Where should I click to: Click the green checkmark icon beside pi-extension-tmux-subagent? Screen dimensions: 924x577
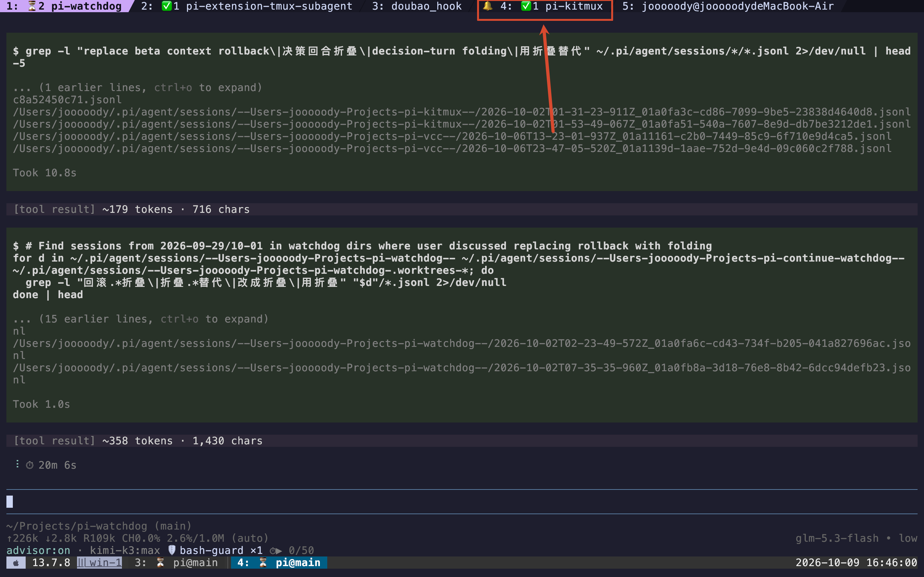pos(167,6)
